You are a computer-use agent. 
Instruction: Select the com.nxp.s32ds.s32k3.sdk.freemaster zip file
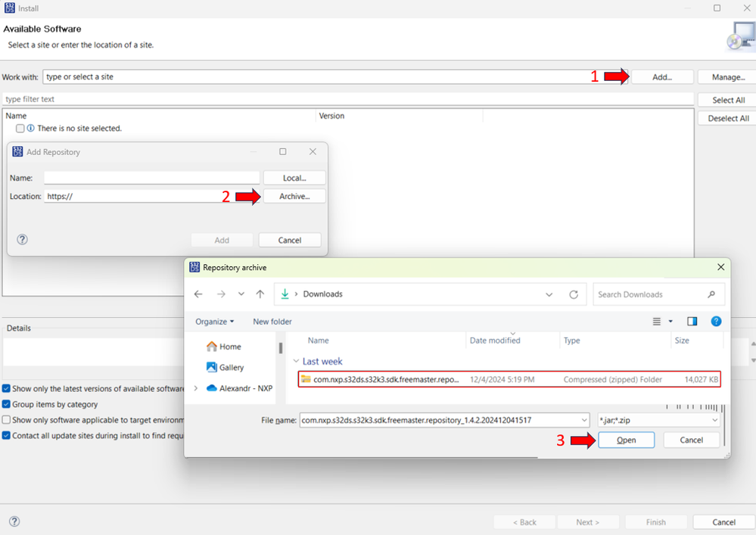[509, 379]
